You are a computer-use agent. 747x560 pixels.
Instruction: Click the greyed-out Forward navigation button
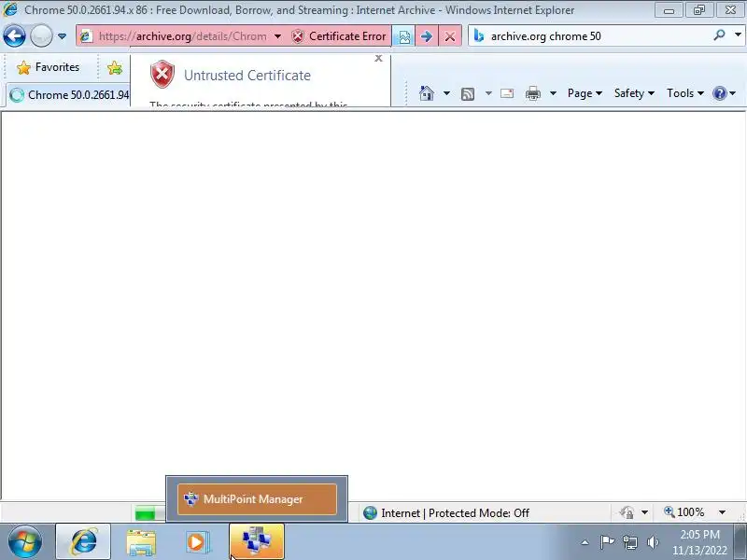point(41,36)
